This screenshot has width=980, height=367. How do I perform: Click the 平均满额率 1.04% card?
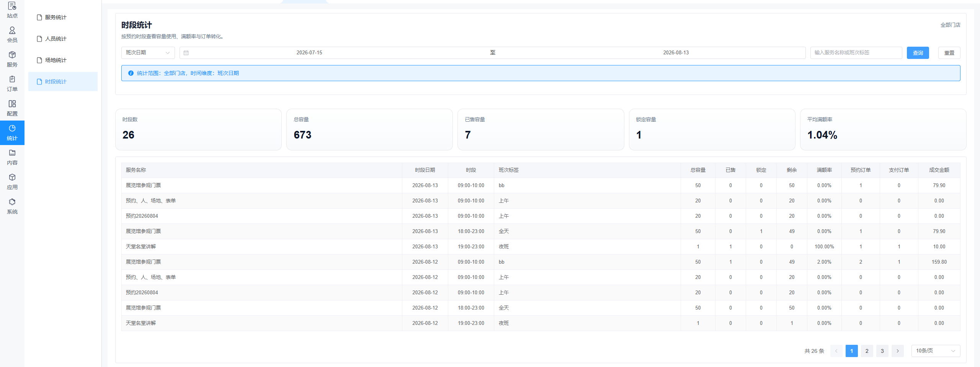pyautogui.click(x=883, y=129)
